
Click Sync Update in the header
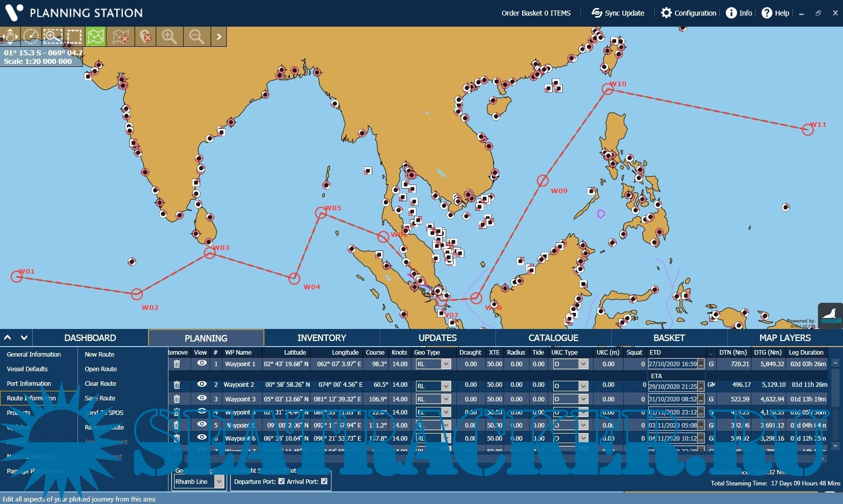[618, 13]
